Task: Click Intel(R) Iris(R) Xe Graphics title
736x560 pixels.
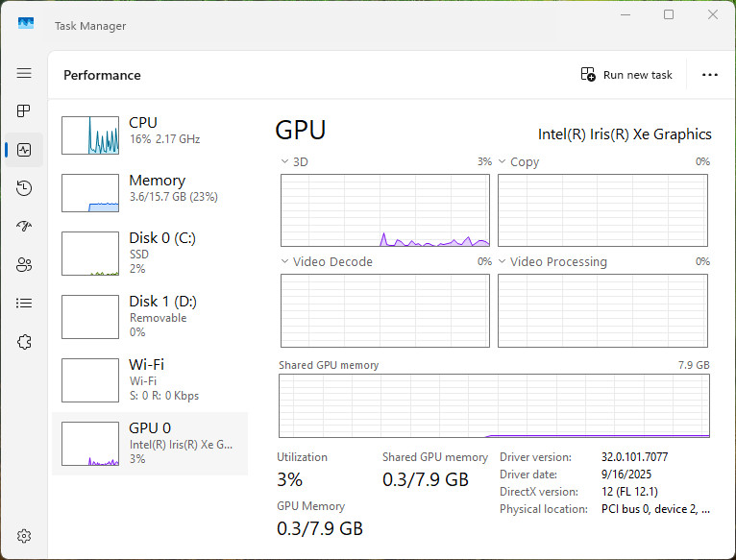Action: 625,134
